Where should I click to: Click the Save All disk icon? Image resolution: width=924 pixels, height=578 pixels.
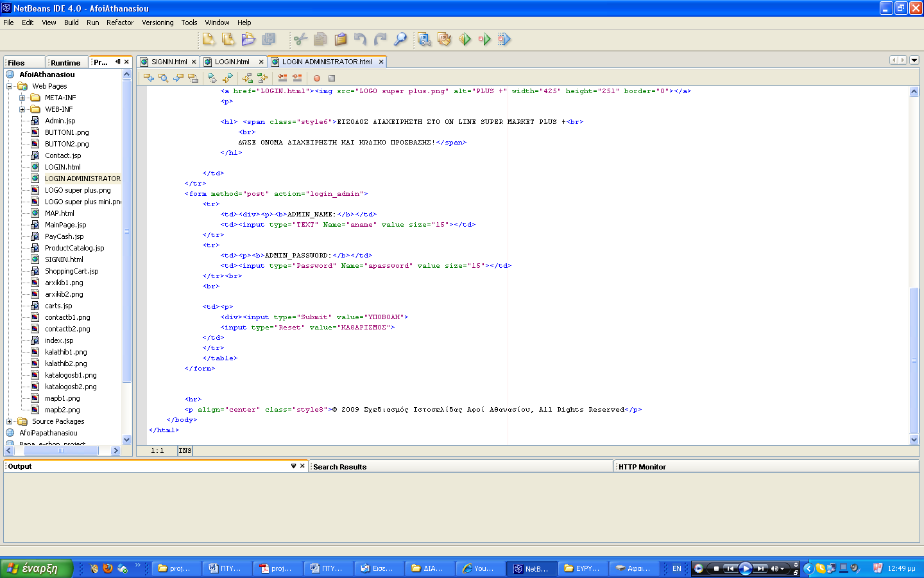[x=269, y=39]
